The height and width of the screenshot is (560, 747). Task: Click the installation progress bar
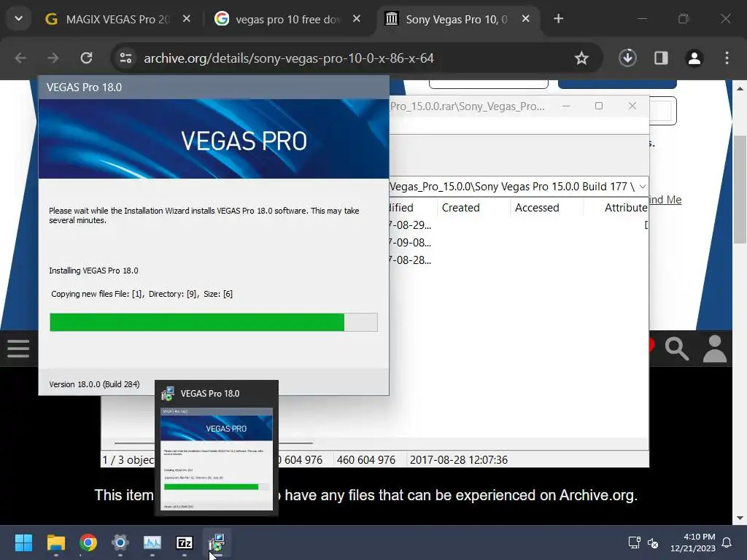pyautogui.click(x=214, y=322)
